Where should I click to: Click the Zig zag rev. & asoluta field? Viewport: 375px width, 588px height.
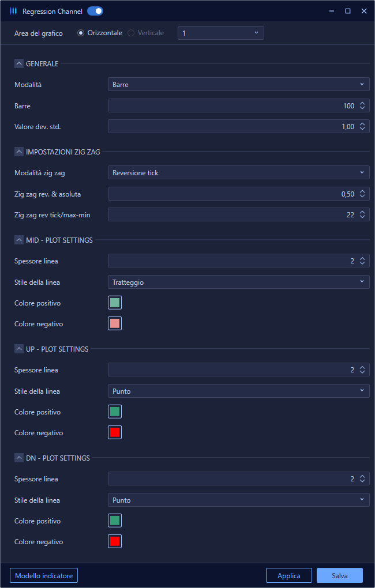tap(231, 194)
